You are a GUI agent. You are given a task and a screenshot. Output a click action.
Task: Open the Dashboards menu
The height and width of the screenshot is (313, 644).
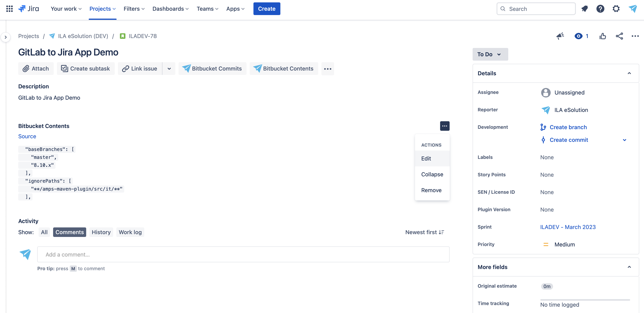pos(170,9)
